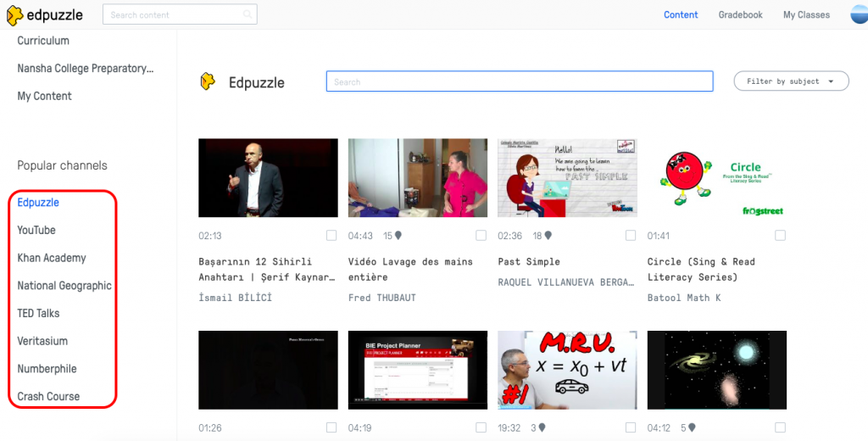The width and height of the screenshot is (868, 441).
Task: Choose the TED Talks channel
Action: tap(38, 313)
